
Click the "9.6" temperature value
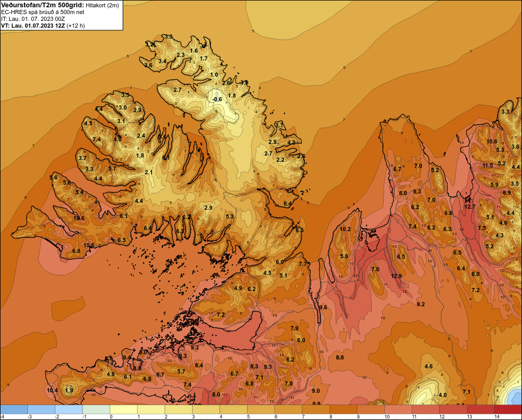tap(323, 307)
